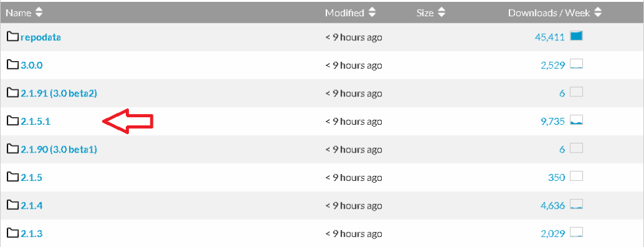Click the 45,411 downloads count link
The height and width of the screenshot is (247, 644).
(x=550, y=37)
